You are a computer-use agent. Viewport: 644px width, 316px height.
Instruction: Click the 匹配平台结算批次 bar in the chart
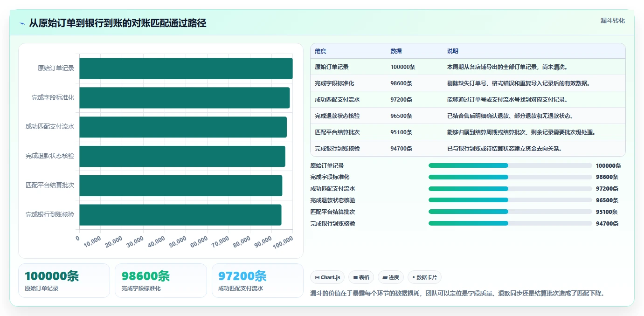[181, 185]
